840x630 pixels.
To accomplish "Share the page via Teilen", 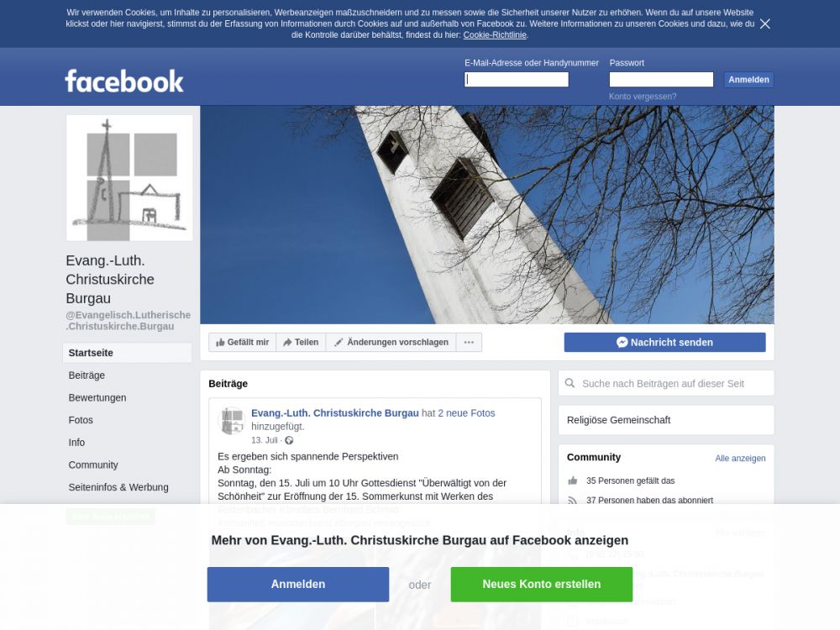I will pyautogui.click(x=301, y=343).
